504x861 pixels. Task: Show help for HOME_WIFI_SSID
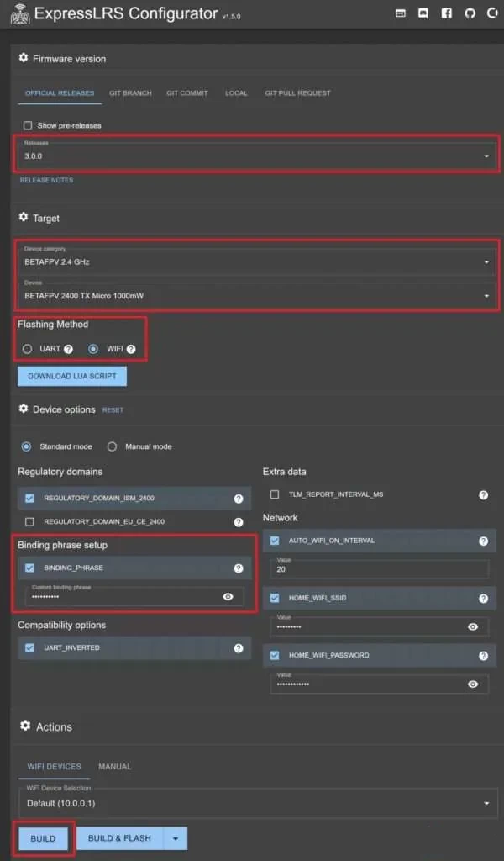coord(483,599)
